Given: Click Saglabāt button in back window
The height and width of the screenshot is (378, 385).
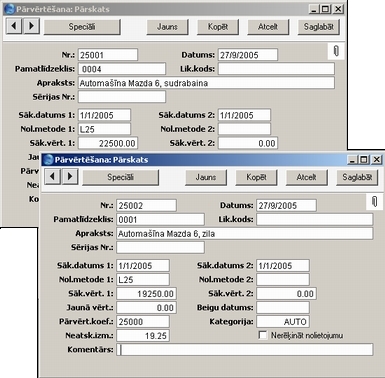Looking at the screenshot, I should (318, 27).
